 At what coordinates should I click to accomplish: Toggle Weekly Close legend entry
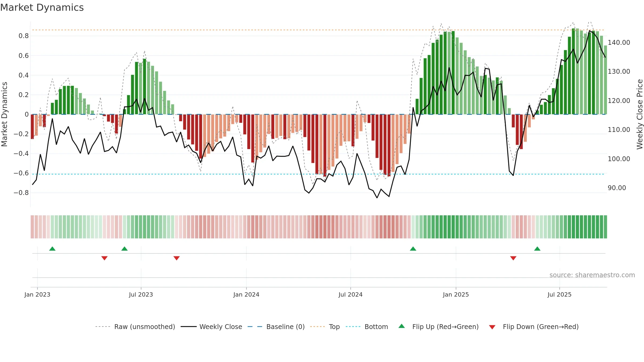tap(211, 327)
